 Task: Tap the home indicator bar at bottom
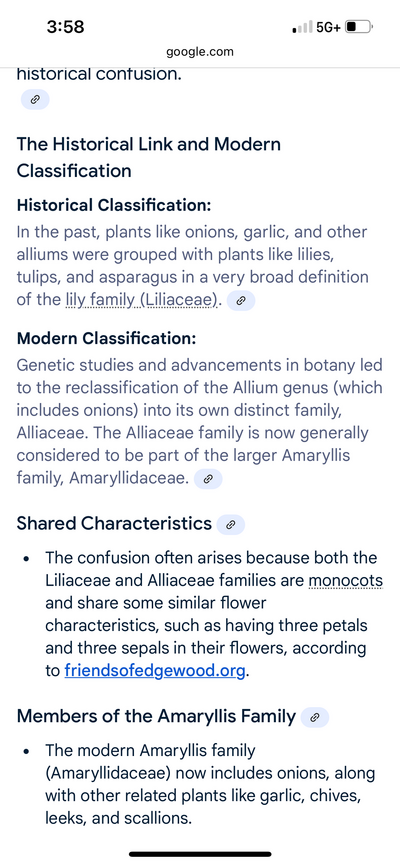pos(200,854)
